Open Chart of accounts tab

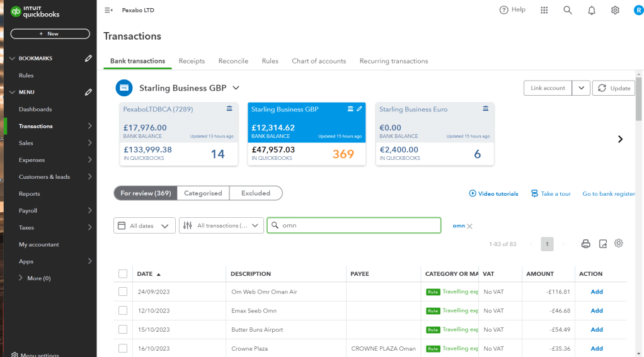(319, 61)
